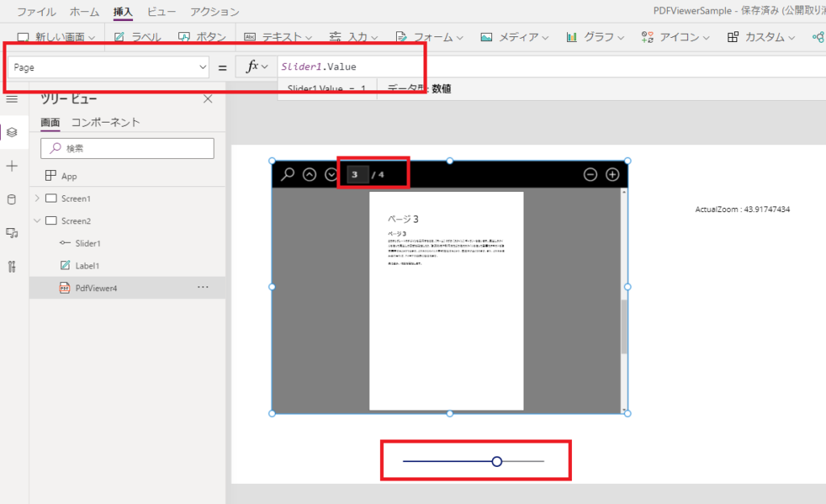Open the tree view layers icon in sidebar
The height and width of the screenshot is (504, 826).
(12, 132)
